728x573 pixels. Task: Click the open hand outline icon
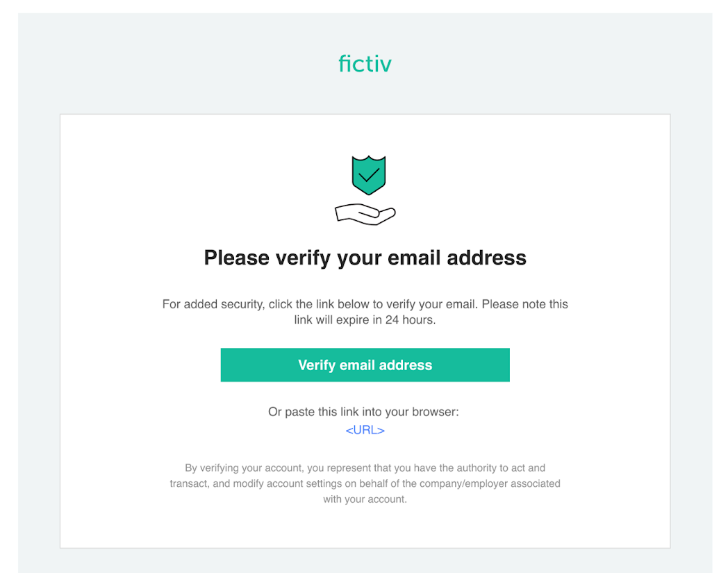(x=365, y=214)
